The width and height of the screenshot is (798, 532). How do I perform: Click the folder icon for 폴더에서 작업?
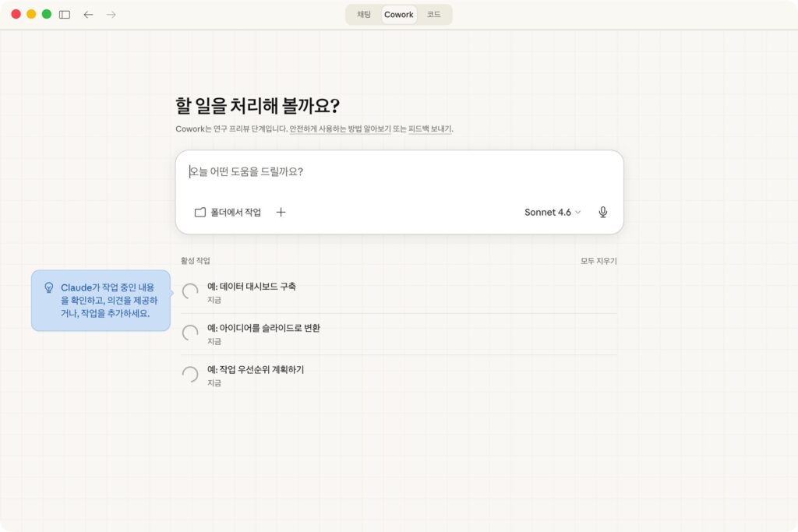tap(200, 212)
